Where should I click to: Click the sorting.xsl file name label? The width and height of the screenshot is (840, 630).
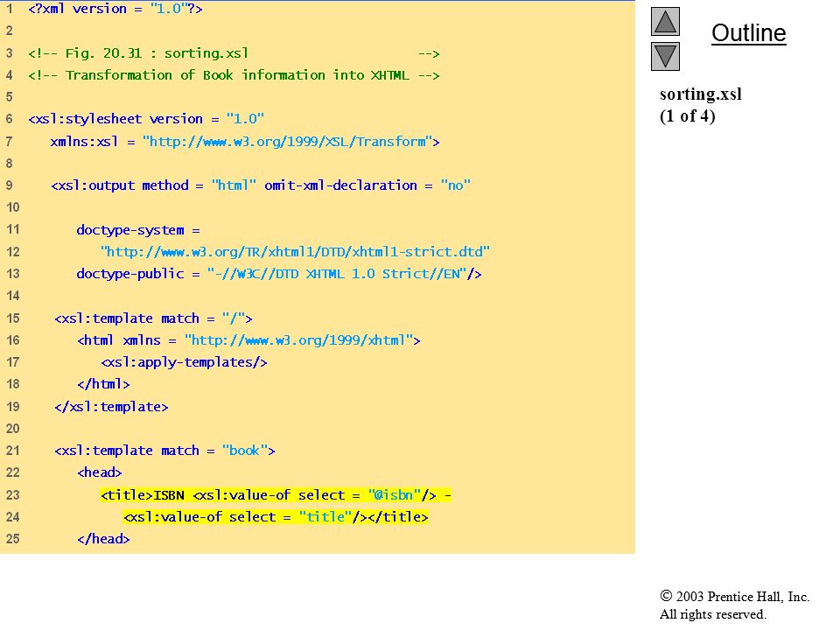[x=701, y=94]
